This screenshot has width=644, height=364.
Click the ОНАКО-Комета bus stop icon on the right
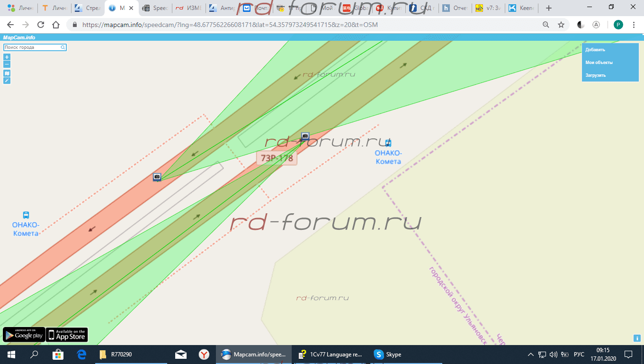(x=388, y=143)
